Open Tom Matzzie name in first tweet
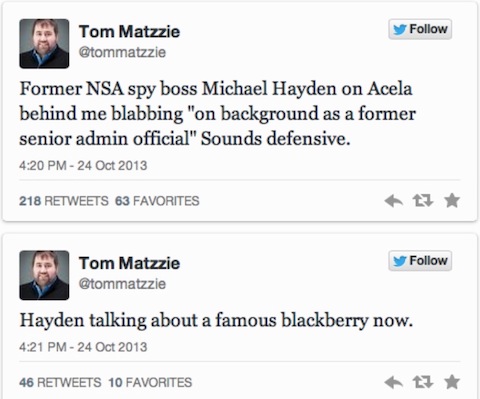Viewport: 480px width, 399px height. pos(129,32)
